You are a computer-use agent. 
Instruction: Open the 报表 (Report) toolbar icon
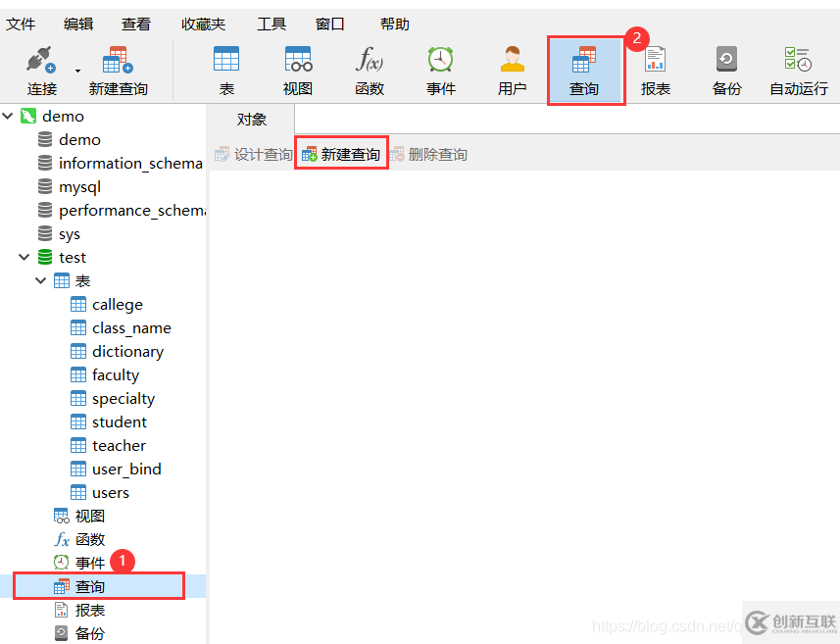pyautogui.click(x=655, y=72)
